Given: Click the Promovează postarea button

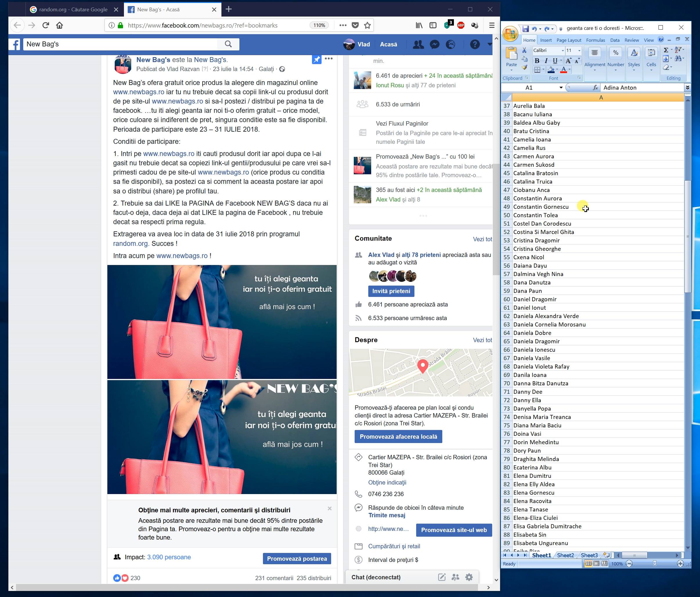Looking at the screenshot, I should pos(297,558).
